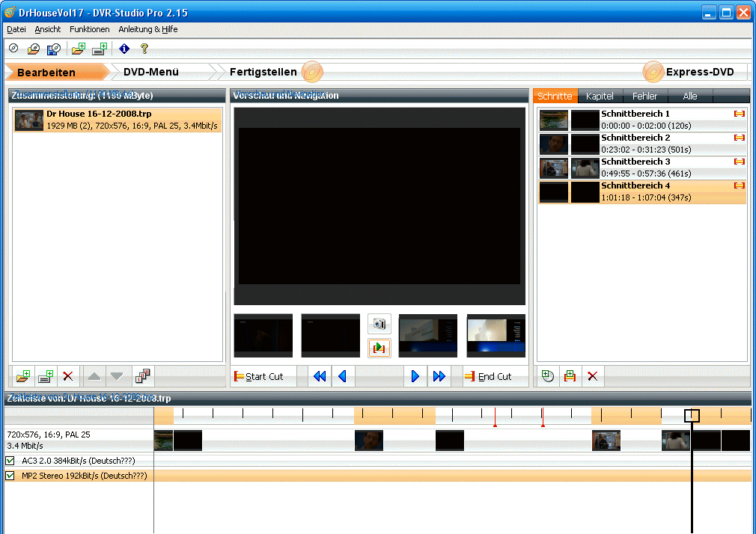Click the blue info icon in toolbar
The height and width of the screenshot is (534, 756).
coord(124,49)
